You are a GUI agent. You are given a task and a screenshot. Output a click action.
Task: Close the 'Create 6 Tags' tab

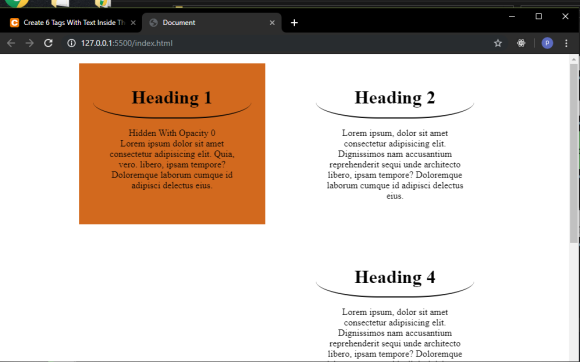(x=133, y=23)
